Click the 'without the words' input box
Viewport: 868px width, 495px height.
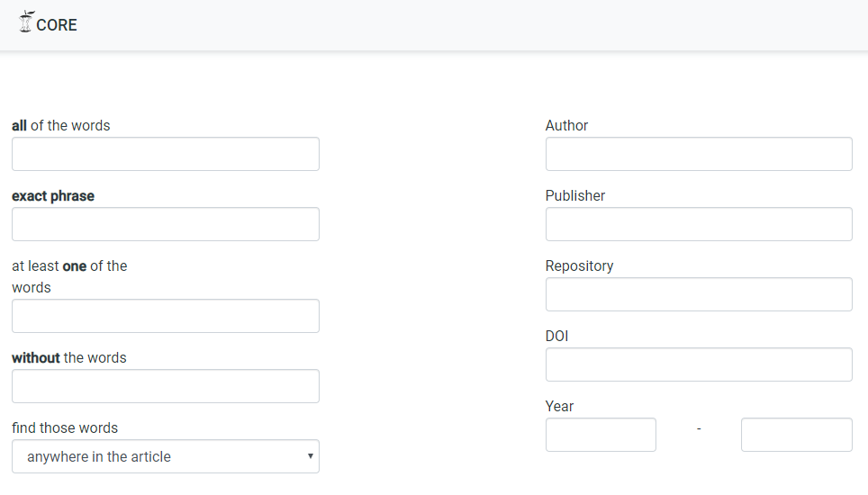point(165,386)
